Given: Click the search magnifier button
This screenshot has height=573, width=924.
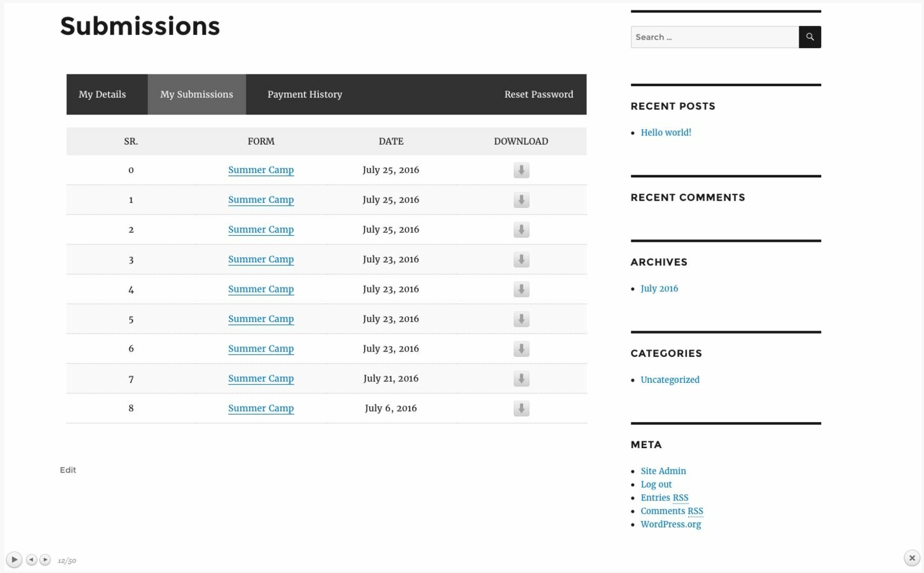Looking at the screenshot, I should pos(809,37).
